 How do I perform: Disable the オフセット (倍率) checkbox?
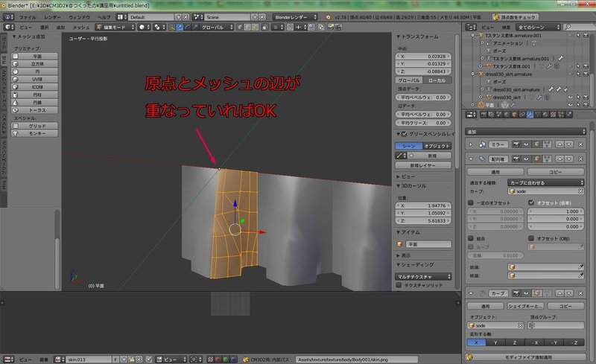click(x=531, y=202)
